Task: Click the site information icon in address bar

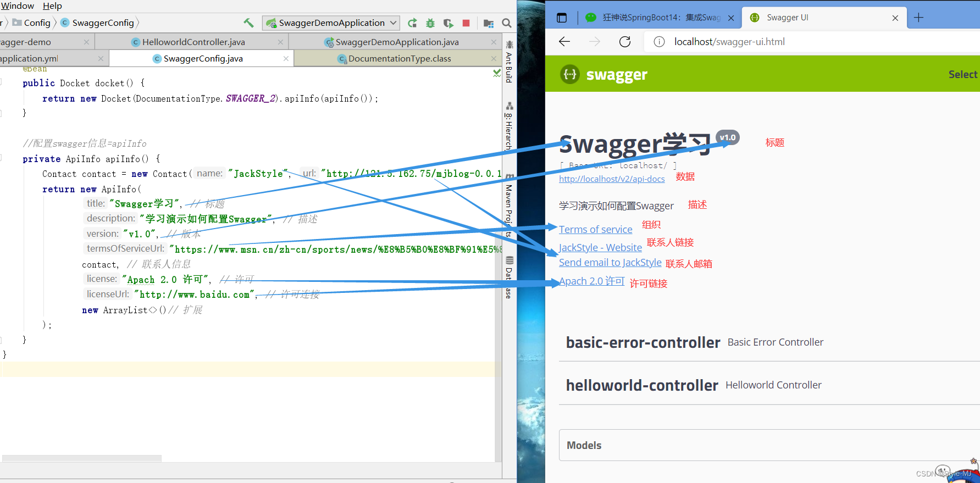Action: tap(659, 42)
